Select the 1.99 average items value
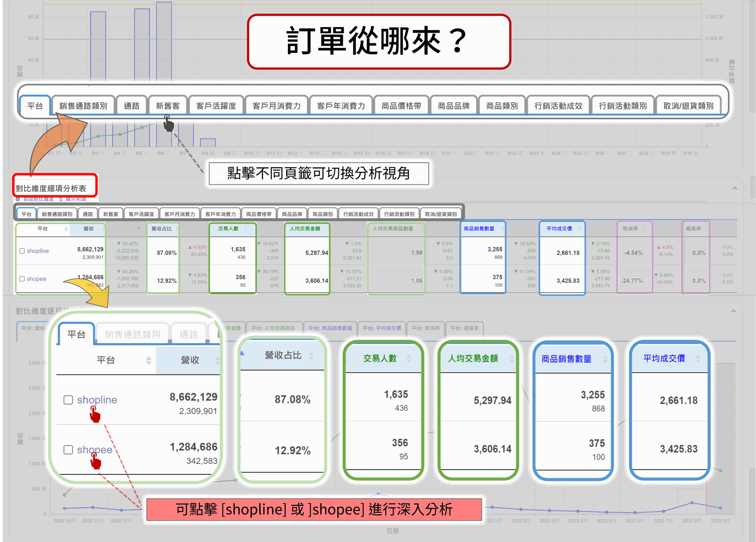The image size is (756, 542). (417, 253)
